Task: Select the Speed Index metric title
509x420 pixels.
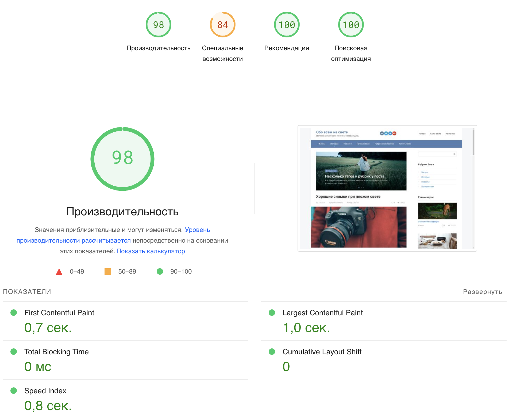Action: [x=45, y=391]
